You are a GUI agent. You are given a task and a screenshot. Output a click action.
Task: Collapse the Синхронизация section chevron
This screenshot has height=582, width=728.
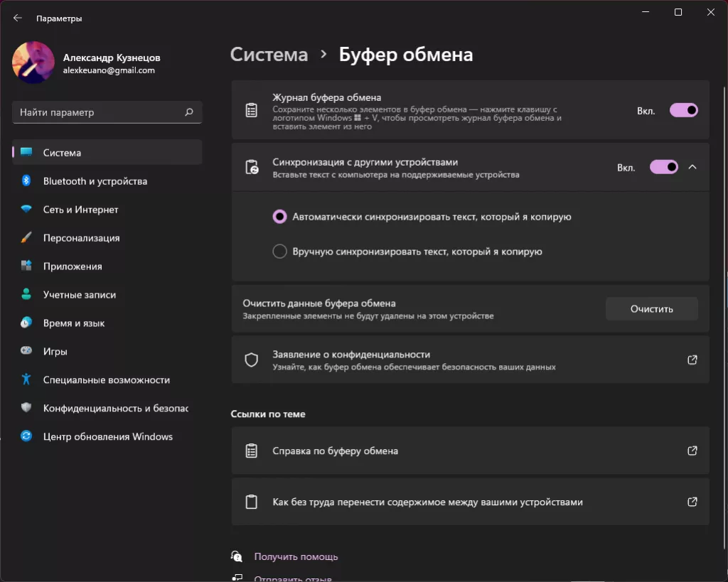point(692,167)
